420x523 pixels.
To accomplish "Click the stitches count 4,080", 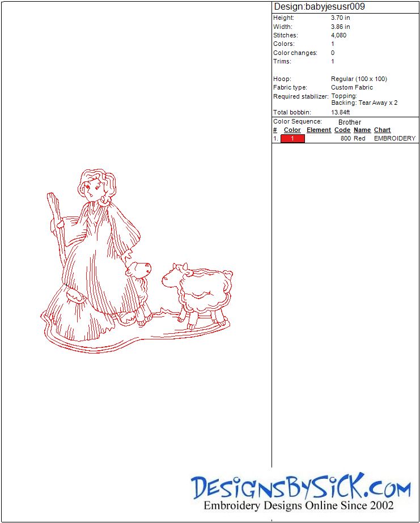I will click(x=338, y=35).
